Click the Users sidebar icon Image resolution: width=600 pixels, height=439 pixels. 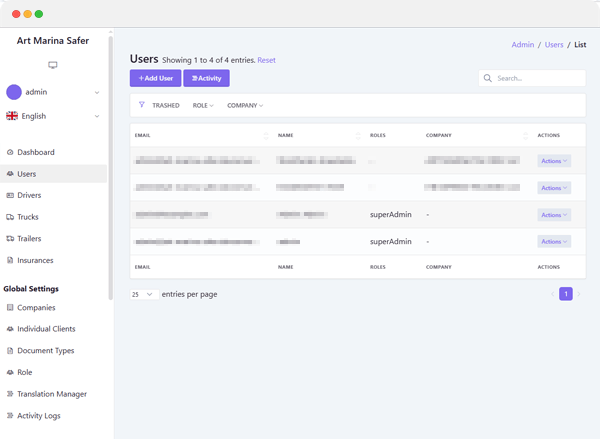(x=10, y=174)
